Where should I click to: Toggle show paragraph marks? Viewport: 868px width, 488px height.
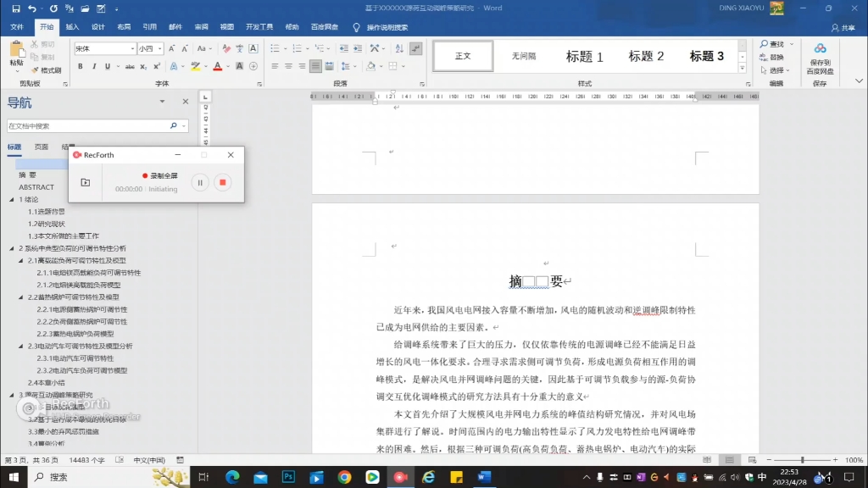[415, 48]
